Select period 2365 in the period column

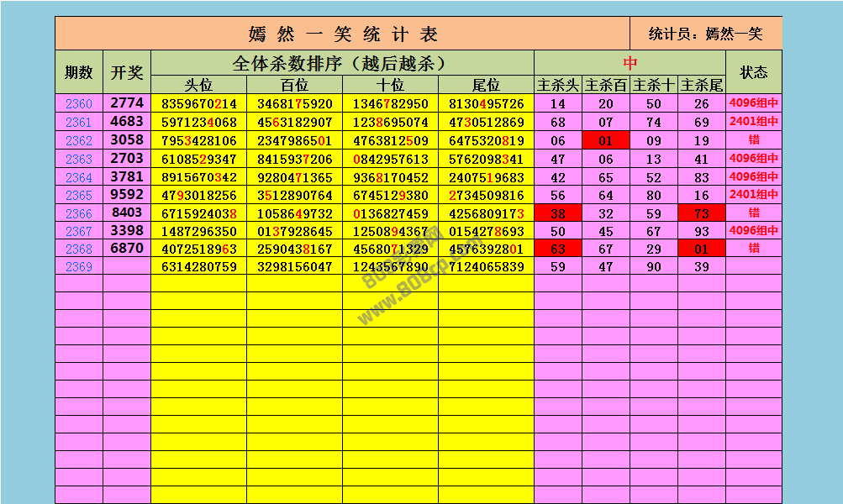click(x=79, y=195)
